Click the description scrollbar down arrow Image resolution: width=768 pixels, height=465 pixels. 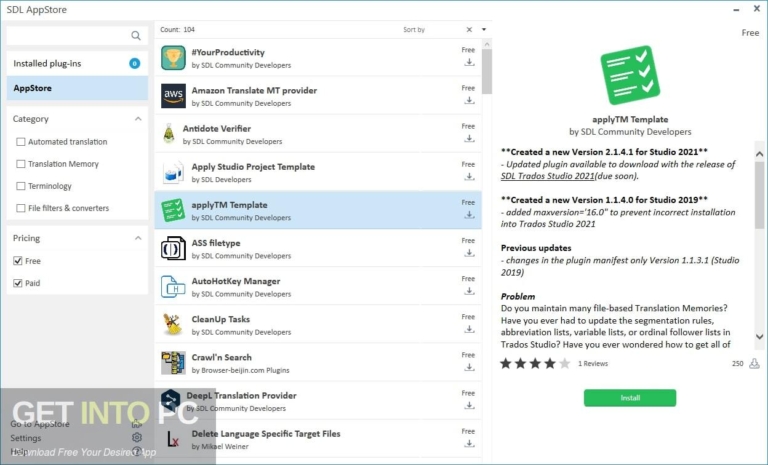[759, 337]
